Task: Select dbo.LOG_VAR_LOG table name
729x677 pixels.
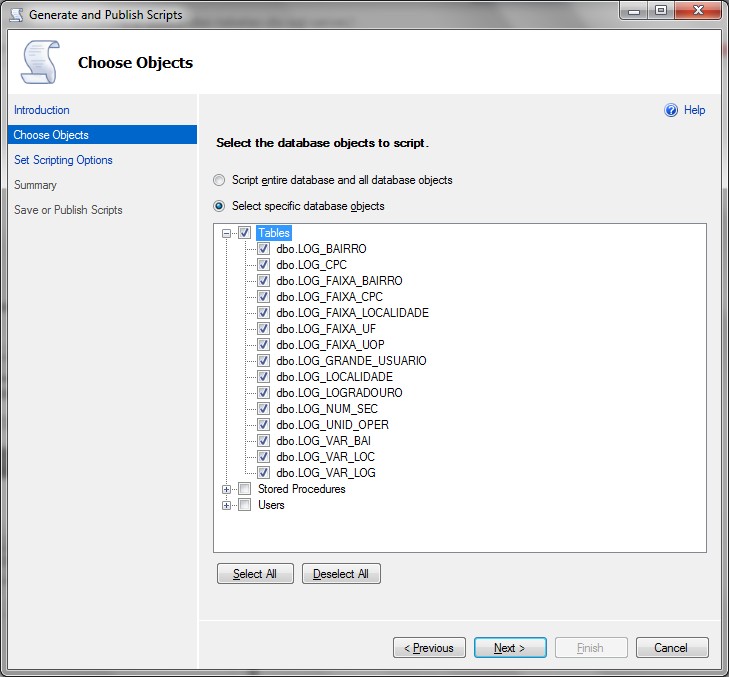Action: [x=326, y=473]
